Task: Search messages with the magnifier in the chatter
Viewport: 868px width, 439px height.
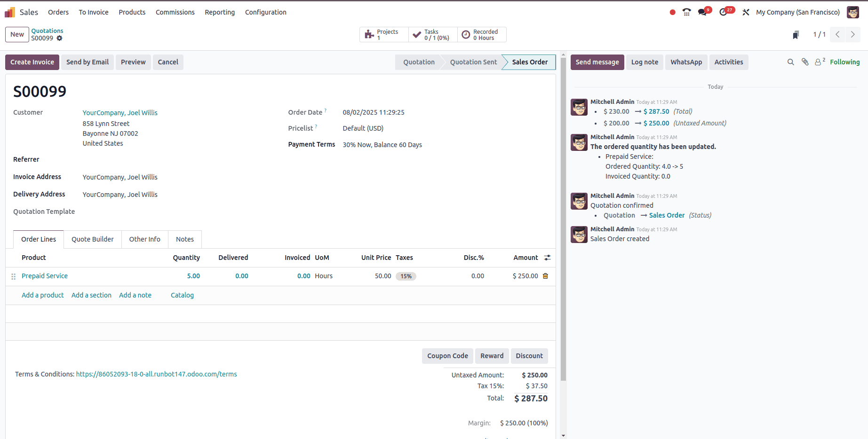Action: click(x=791, y=62)
